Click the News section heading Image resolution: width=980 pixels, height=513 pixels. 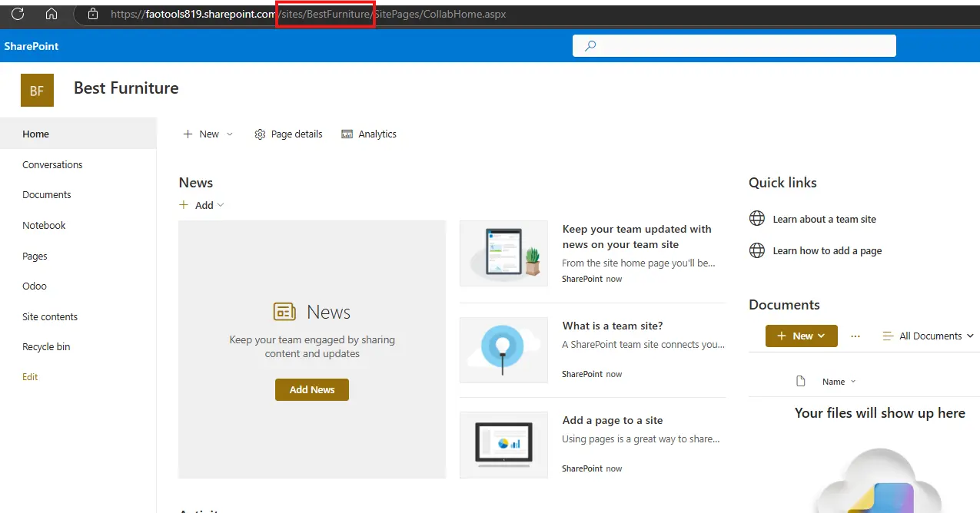coord(196,183)
